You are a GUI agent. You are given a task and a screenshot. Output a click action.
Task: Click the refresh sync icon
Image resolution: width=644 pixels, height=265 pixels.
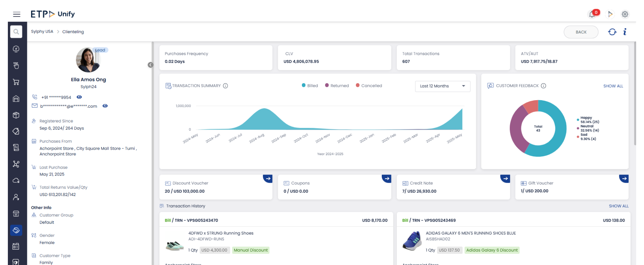pos(612,32)
